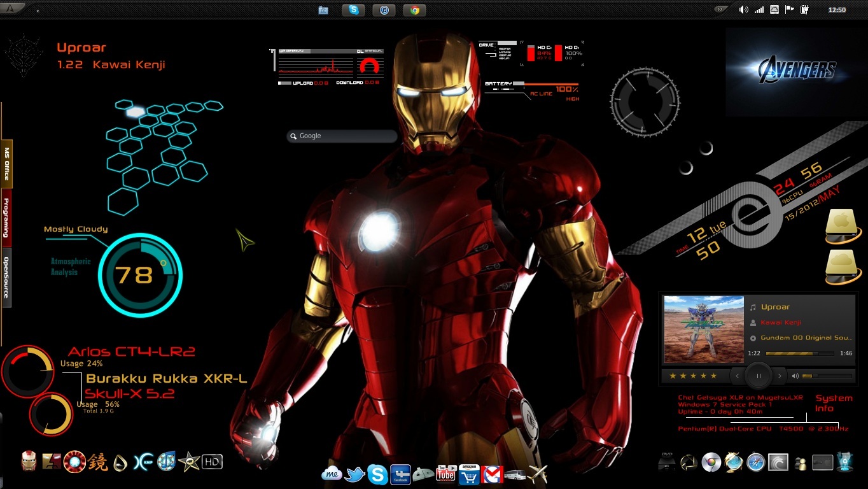Open the Amazon shopping cart icon
Image resolution: width=868 pixels, height=489 pixels.
click(x=468, y=474)
